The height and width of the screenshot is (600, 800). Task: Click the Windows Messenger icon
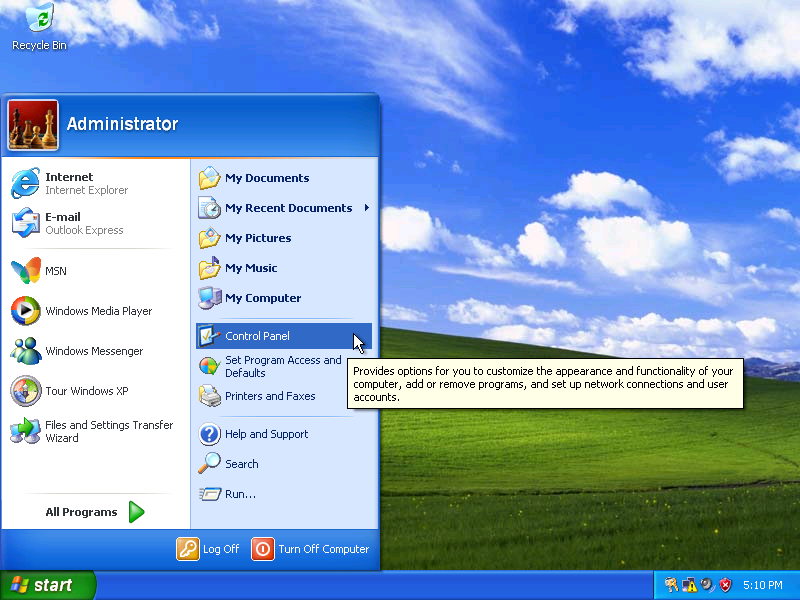tap(26, 351)
